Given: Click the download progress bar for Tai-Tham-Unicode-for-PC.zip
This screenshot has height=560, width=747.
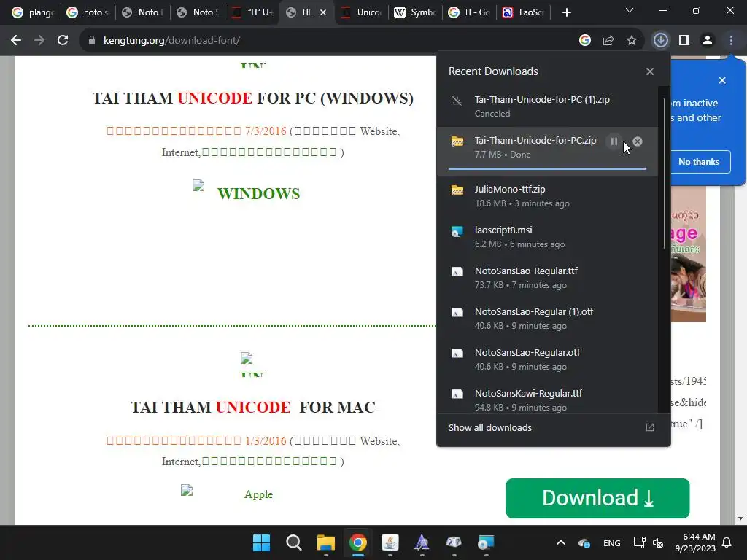Looking at the screenshot, I should point(547,168).
